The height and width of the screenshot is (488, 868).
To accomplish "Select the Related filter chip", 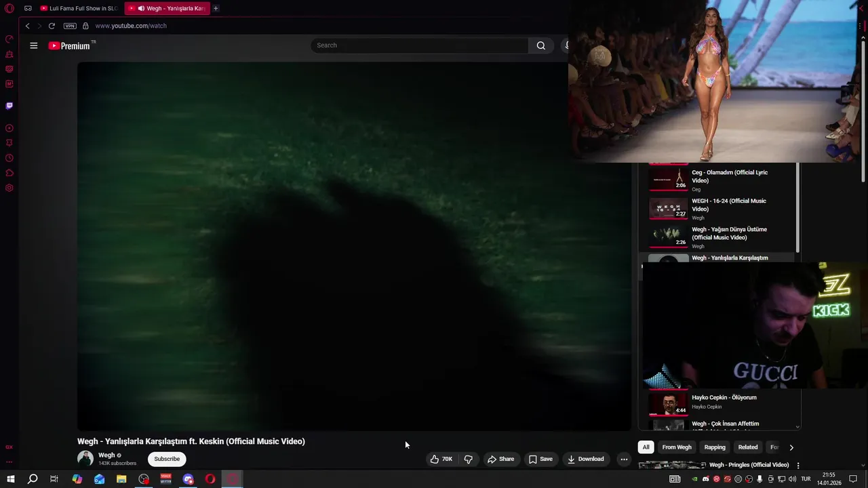I will pos(748,447).
